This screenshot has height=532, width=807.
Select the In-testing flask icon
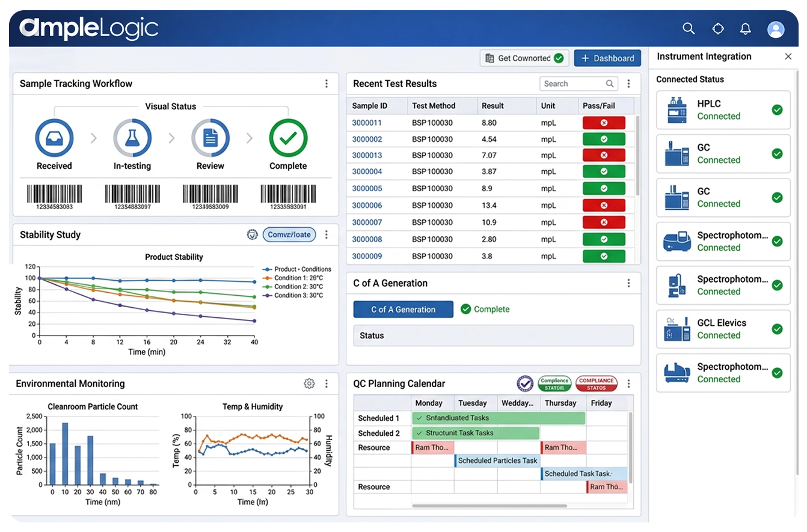pyautogui.click(x=132, y=138)
